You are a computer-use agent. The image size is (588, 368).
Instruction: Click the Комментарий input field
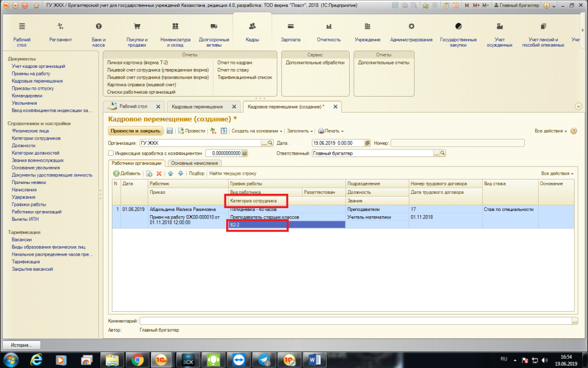point(356,321)
